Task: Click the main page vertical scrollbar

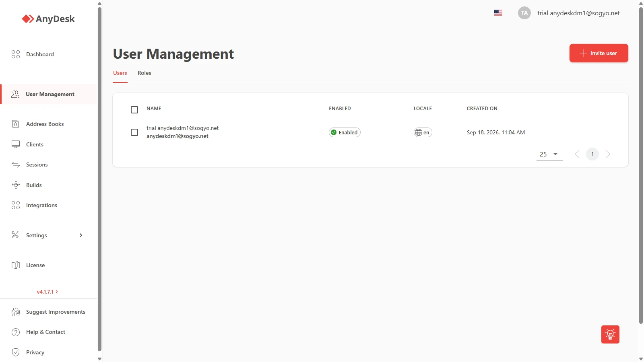Action: point(641,165)
